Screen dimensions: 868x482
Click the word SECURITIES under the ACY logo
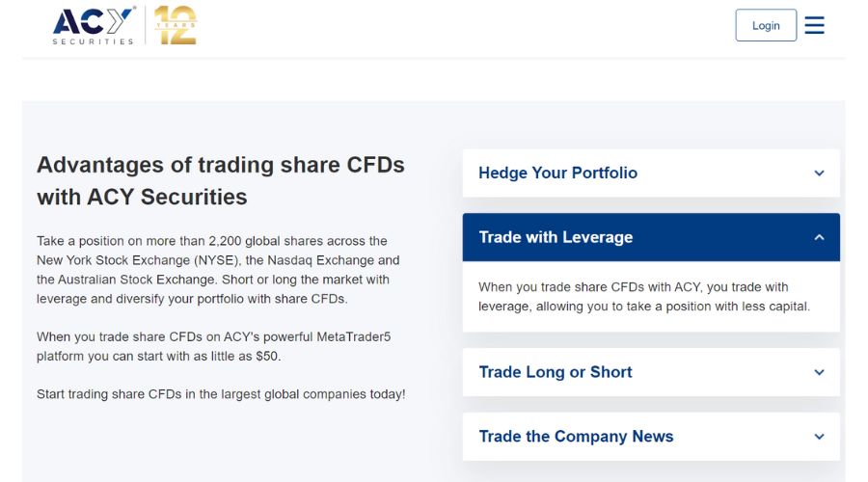(x=94, y=41)
